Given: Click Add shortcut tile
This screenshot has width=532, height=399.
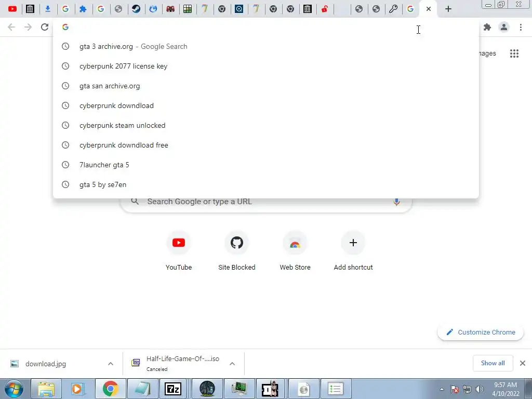Looking at the screenshot, I should tap(353, 250).
